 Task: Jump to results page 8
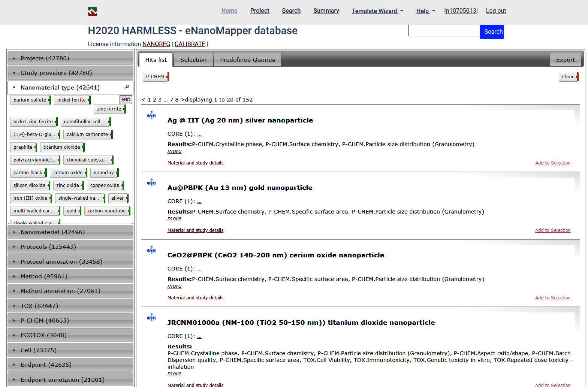pyautogui.click(x=177, y=100)
